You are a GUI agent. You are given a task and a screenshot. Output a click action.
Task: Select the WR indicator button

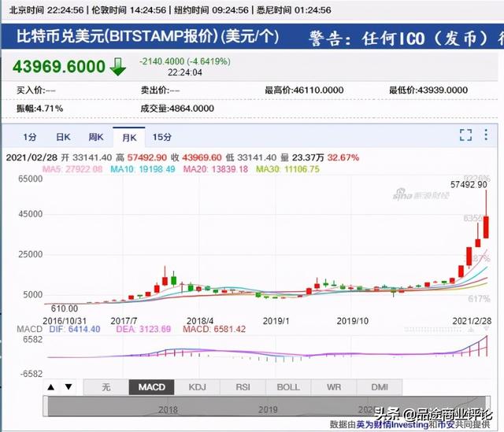click(x=334, y=387)
